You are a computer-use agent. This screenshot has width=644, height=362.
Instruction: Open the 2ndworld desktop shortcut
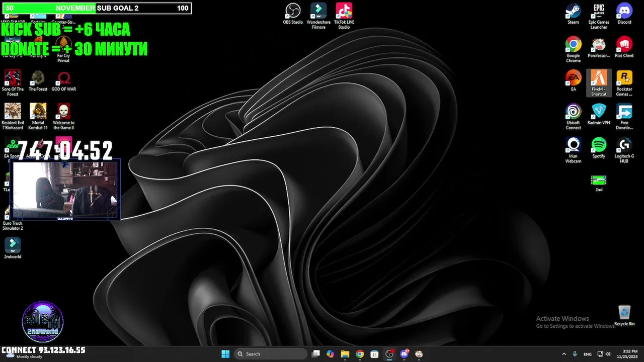[x=13, y=248]
